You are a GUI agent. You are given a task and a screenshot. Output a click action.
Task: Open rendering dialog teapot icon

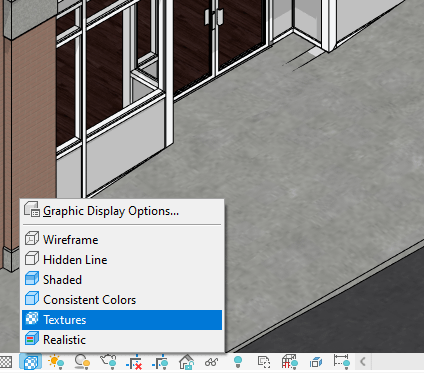click(108, 362)
